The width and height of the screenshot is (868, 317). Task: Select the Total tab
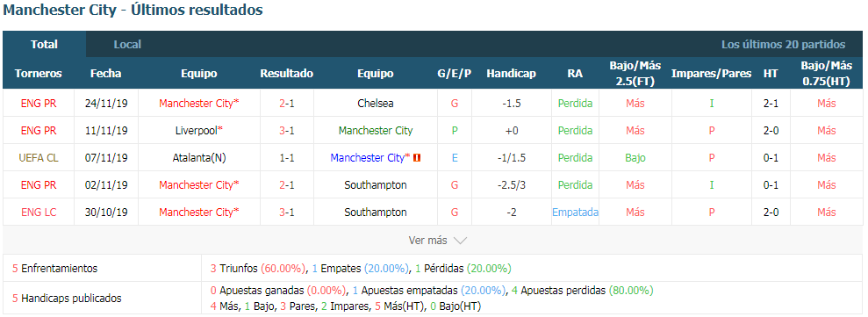point(44,44)
